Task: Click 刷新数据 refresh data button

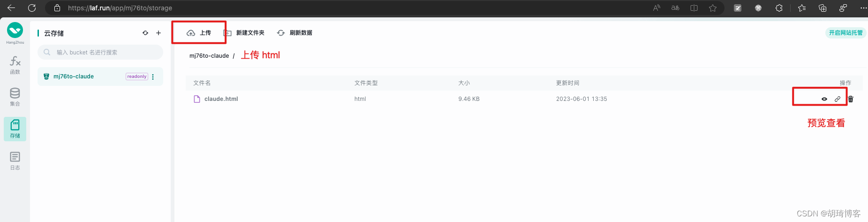Action: pyautogui.click(x=294, y=33)
